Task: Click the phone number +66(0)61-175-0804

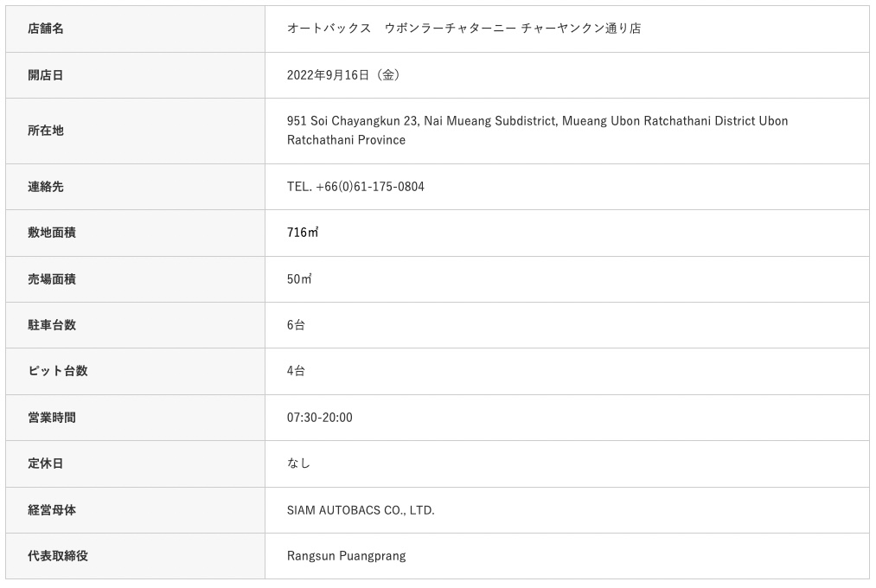Action: (369, 187)
